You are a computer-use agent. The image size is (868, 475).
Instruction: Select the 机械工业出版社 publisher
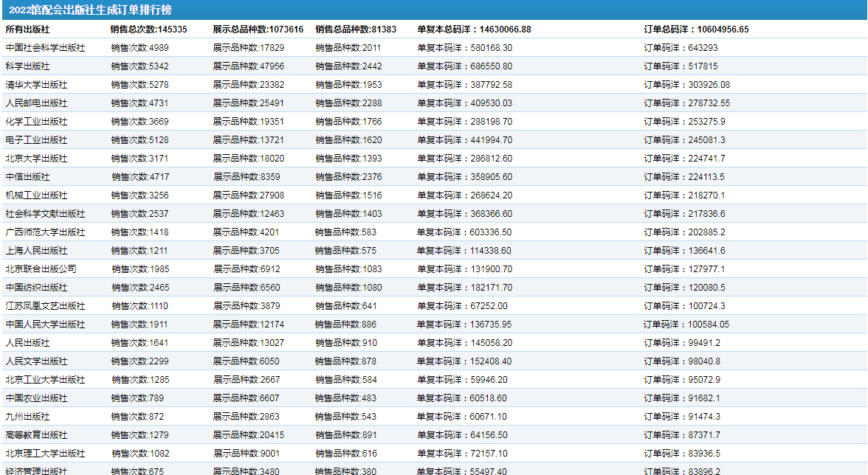36,195
